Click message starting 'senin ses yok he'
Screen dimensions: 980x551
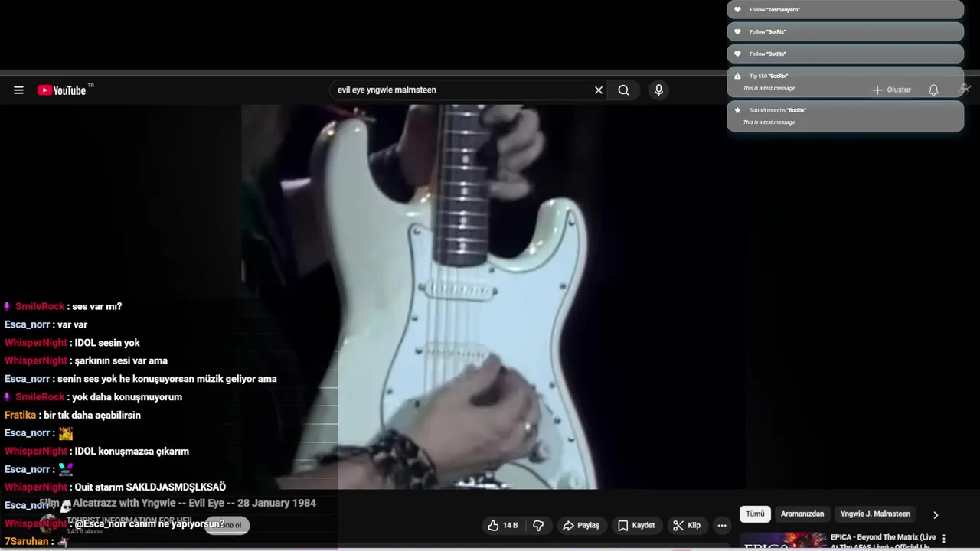(167, 379)
